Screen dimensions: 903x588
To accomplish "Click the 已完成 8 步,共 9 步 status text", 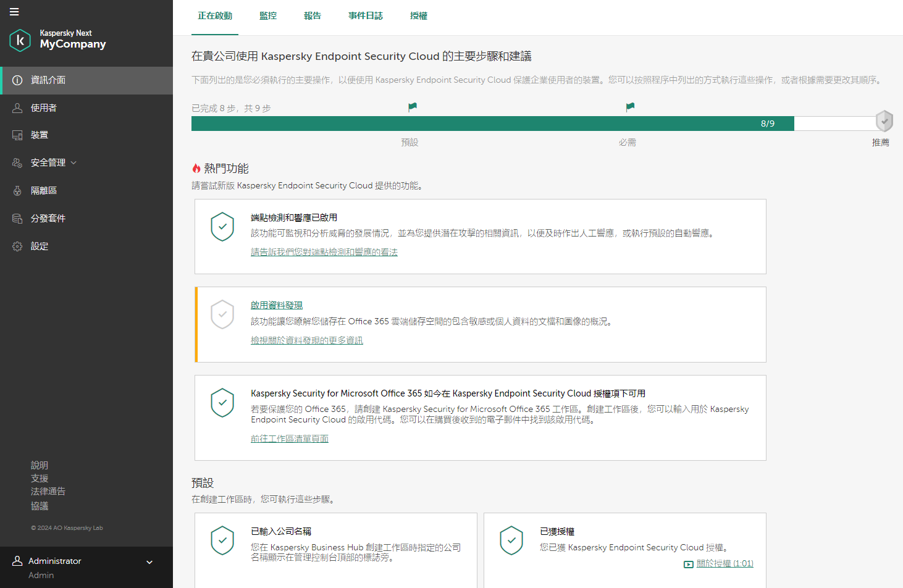I will tap(231, 108).
